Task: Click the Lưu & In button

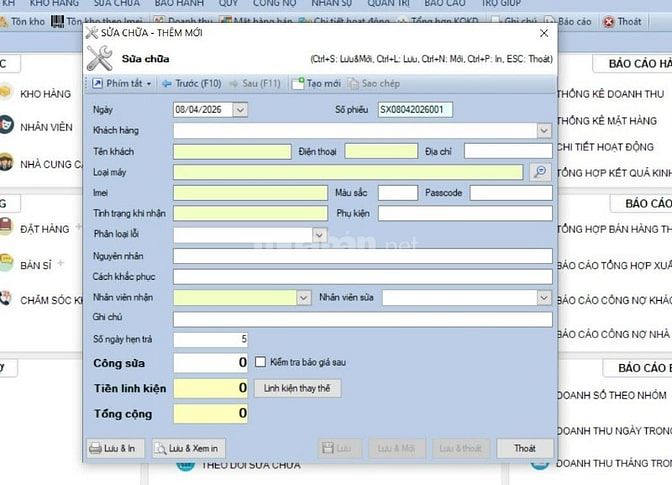Action: point(115,449)
